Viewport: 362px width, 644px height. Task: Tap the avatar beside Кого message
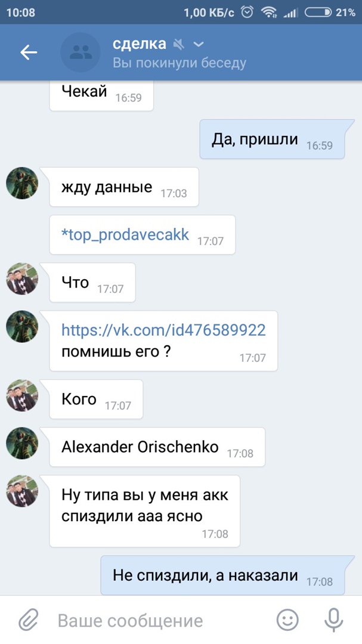tap(22, 395)
